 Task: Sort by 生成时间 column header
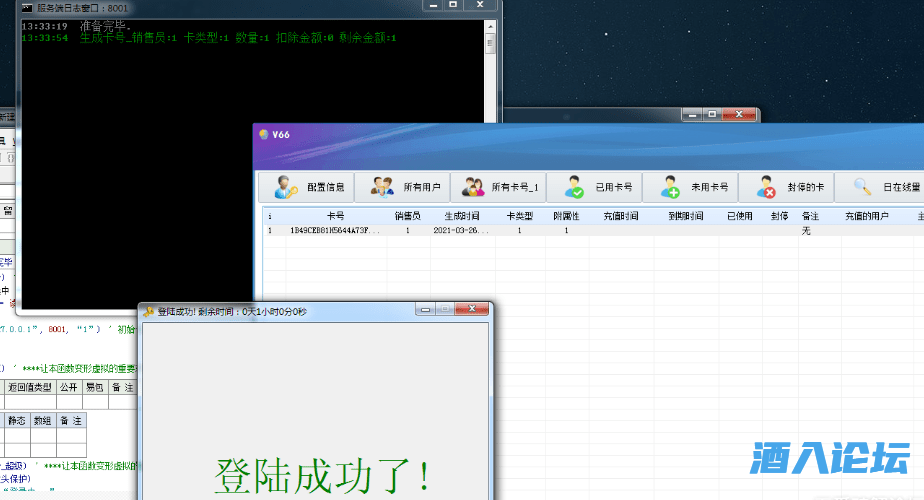point(461,216)
